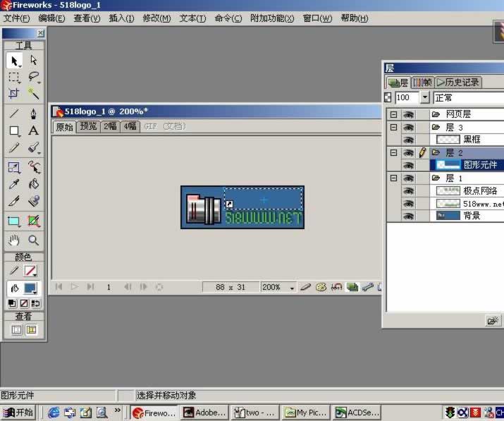
Task: Switch to the 预览 view tab
Action: (x=88, y=126)
